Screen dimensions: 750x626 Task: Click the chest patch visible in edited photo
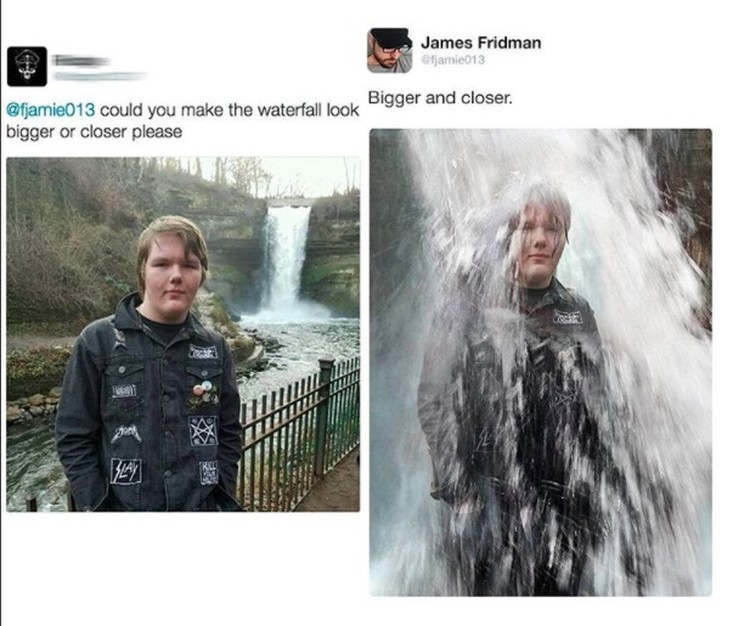coord(568,317)
